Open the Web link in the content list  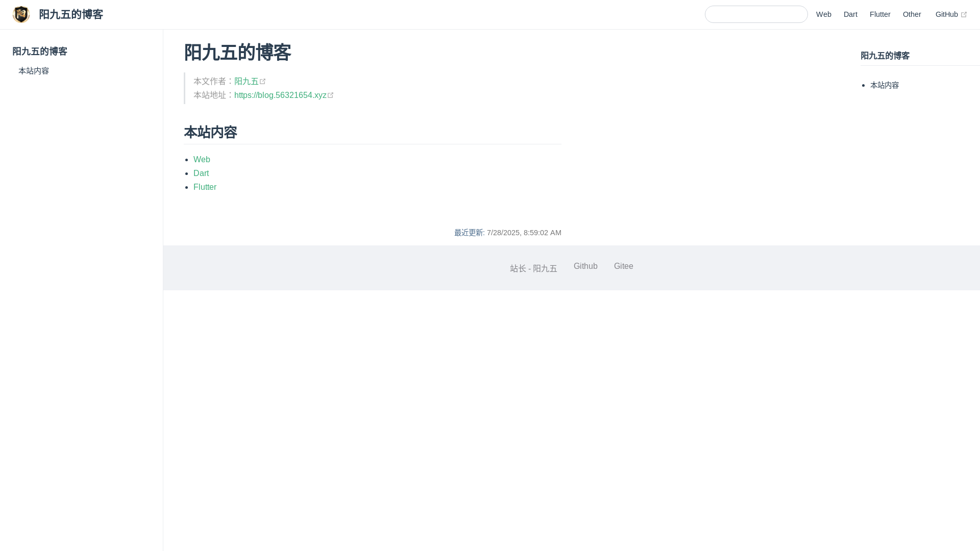point(202,159)
